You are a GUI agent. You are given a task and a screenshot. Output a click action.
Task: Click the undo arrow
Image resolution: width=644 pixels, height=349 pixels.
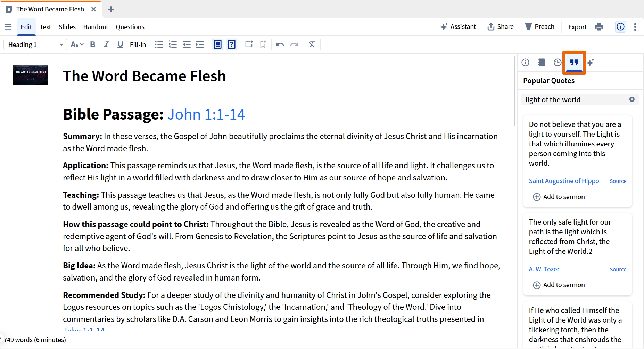point(280,44)
